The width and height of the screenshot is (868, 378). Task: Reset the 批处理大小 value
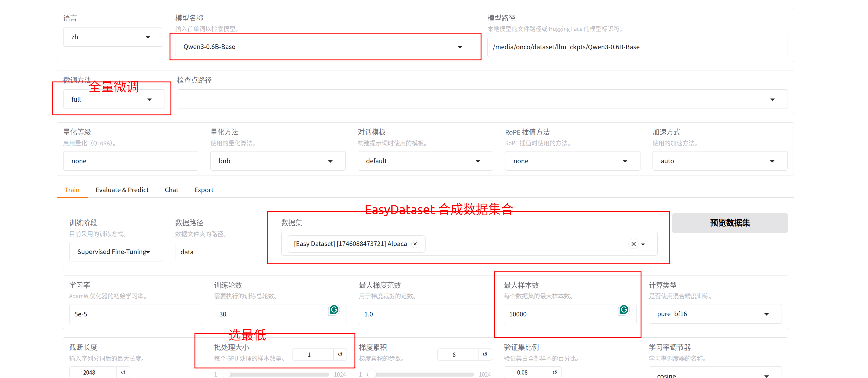340,355
